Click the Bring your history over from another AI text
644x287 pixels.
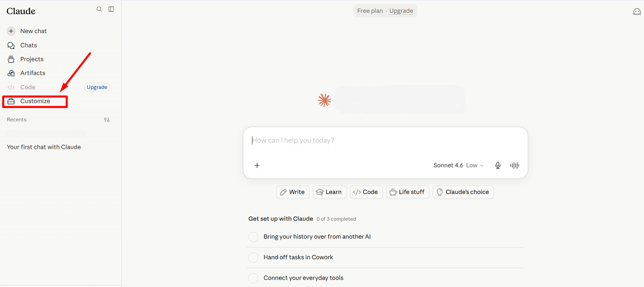click(317, 237)
